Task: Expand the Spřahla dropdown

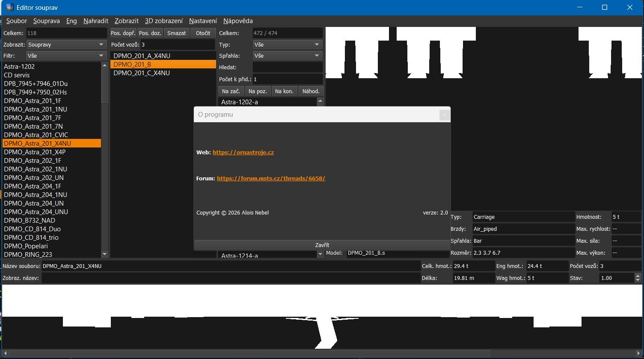Action: [x=288, y=56]
